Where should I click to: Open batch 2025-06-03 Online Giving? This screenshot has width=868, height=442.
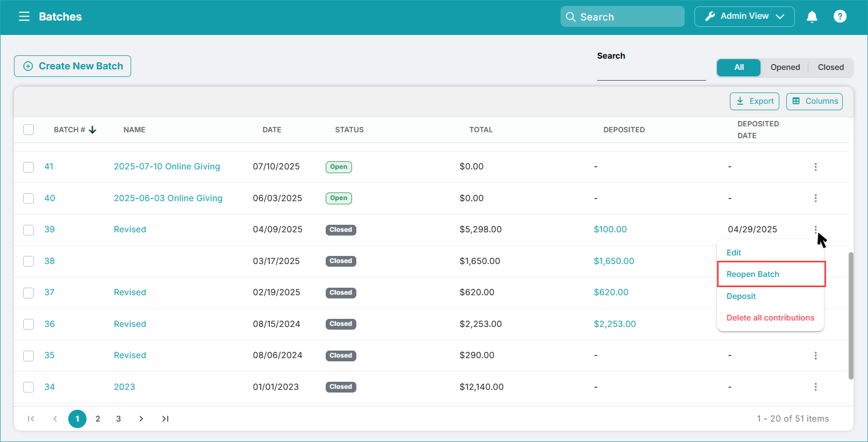(x=168, y=198)
